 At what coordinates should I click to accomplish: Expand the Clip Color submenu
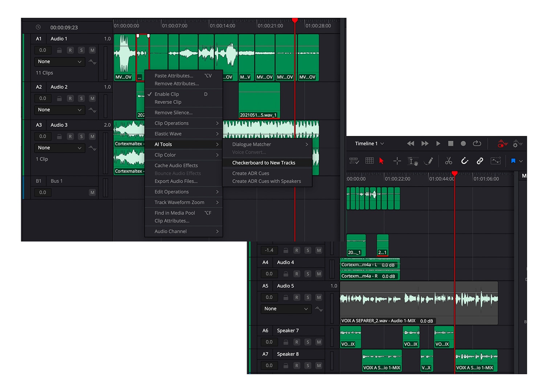(183, 155)
